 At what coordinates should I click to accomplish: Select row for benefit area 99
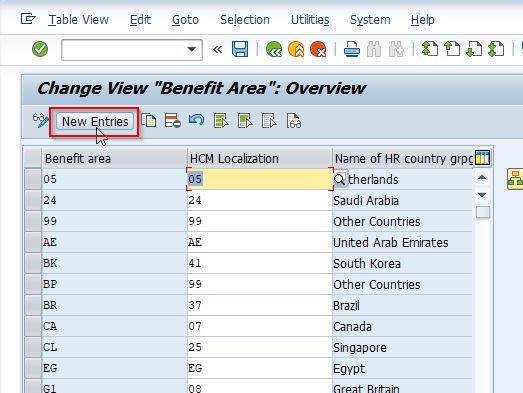(x=33, y=221)
